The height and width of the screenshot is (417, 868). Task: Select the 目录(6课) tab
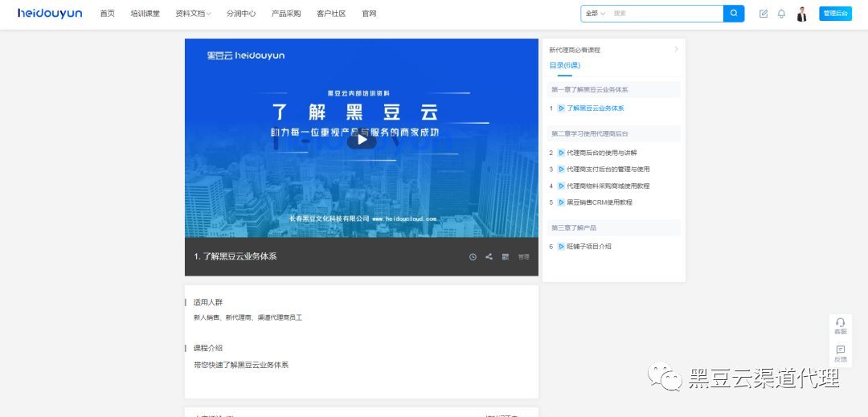(565, 65)
